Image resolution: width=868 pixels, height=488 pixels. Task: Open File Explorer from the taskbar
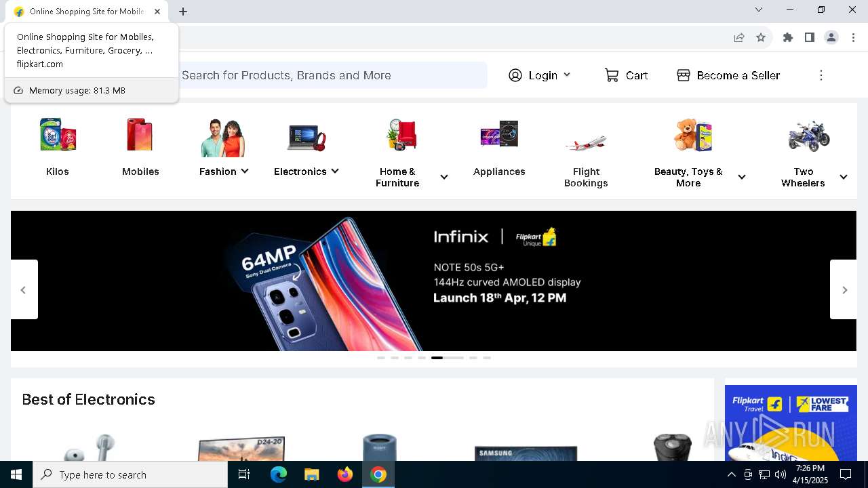(x=311, y=474)
